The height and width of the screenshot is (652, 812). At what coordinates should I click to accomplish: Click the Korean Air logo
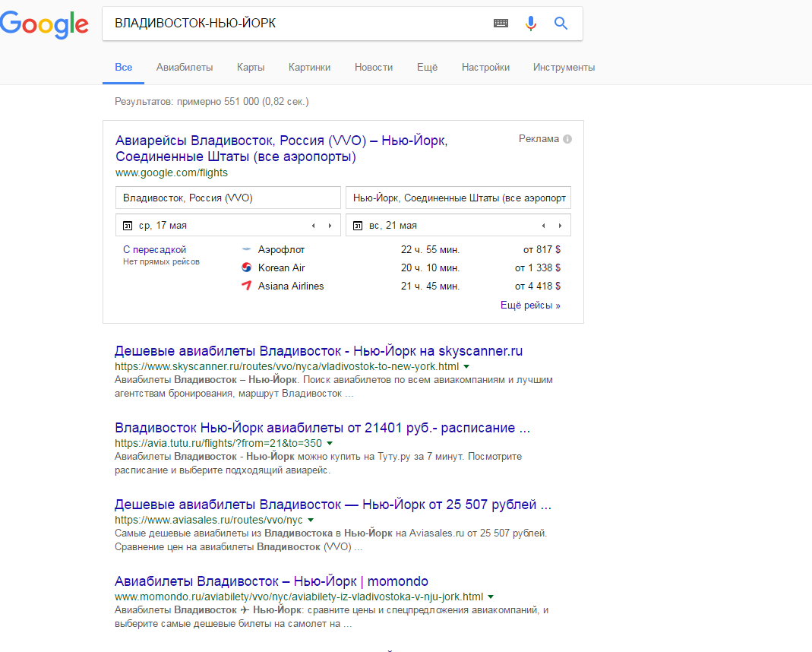pyautogui.click(x=247, y=267)
